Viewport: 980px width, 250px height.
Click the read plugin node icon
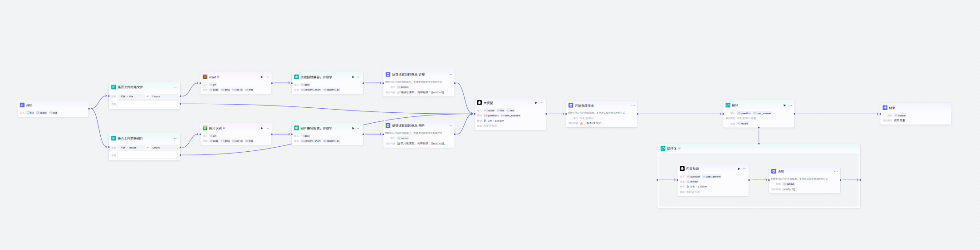tap(205, 77)
